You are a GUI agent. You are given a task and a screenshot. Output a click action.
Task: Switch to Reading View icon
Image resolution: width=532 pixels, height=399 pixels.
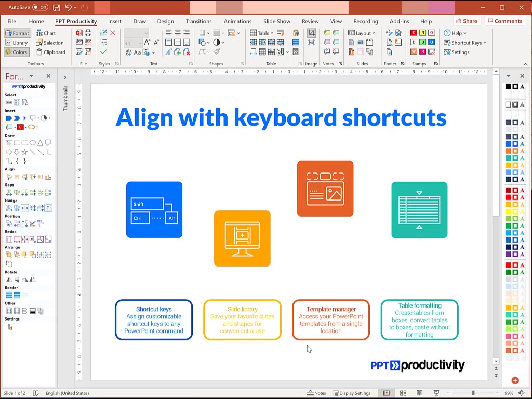[420, 393]
